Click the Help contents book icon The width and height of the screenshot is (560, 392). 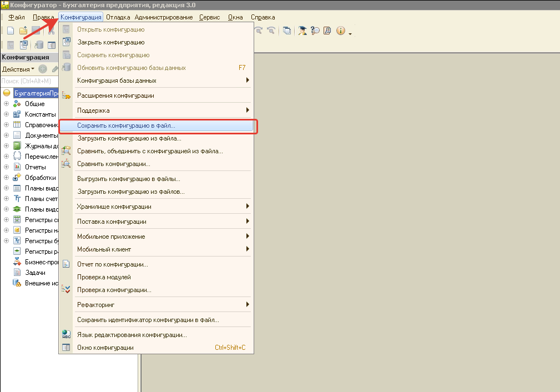pos(327,31)
